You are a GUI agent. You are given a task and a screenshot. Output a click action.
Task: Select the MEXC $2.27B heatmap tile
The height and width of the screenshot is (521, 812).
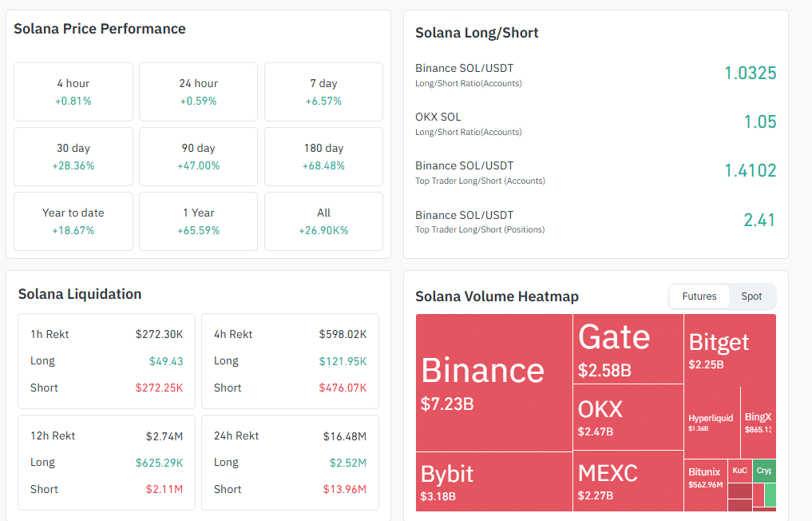628,481
